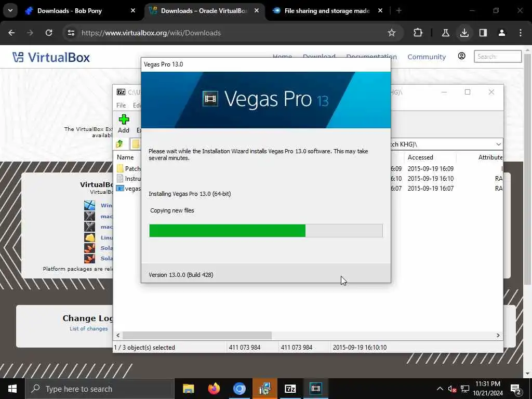Viewport: 532px width, 399px height.
Task: Click the Accessed date '2015-09-19 16:07'
Action: (x=431, y=188)
